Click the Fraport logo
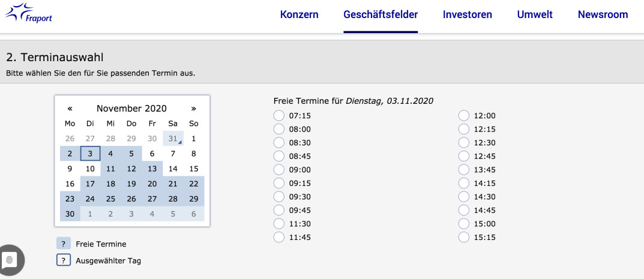 click(x=29, y=13)
